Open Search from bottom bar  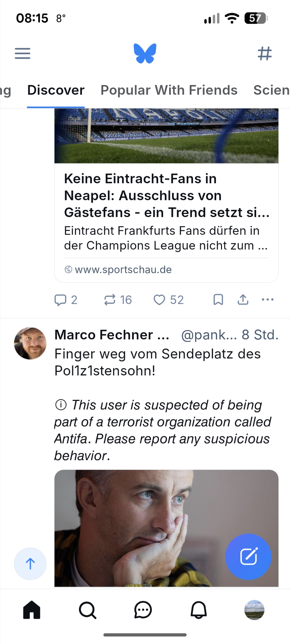pyautogui.click(x=87, y=610)
